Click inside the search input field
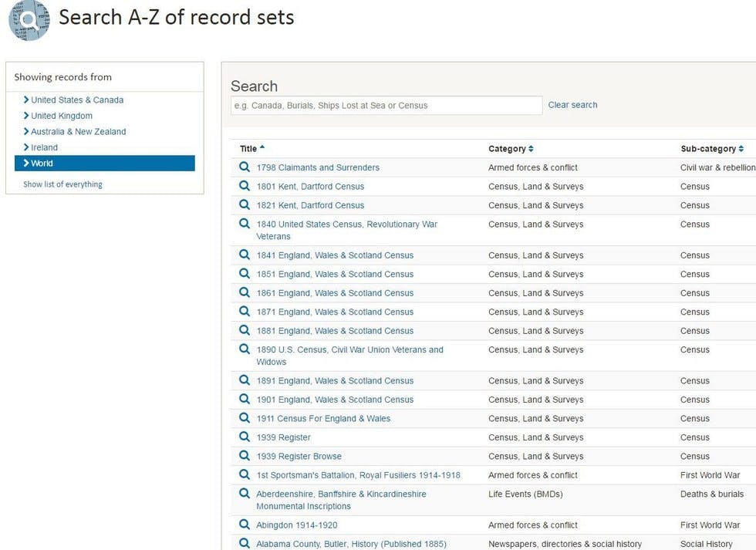756x550 pixels. click(386, 105)
